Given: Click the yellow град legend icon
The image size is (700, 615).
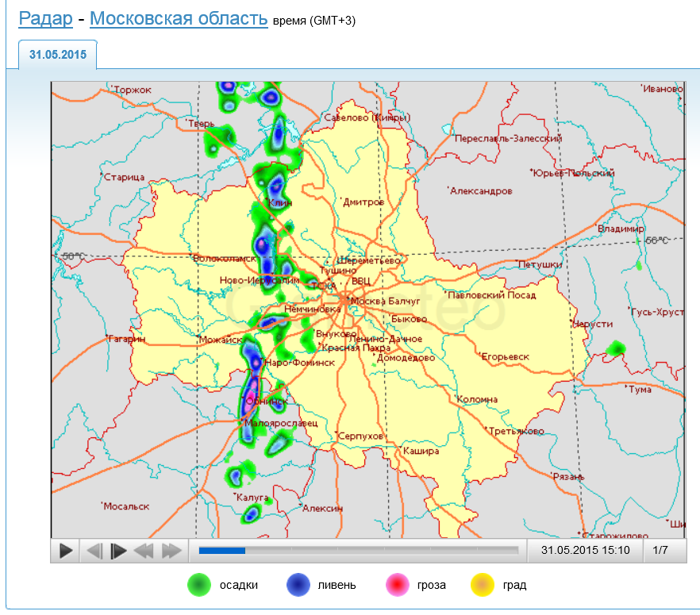Looking at the screenshot, I should click(483, 586).
